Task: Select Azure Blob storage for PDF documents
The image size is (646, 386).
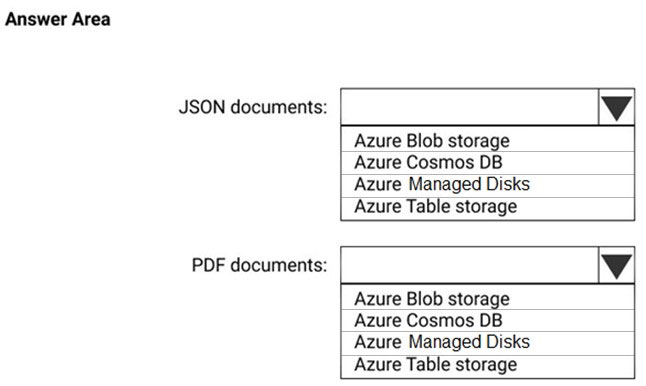Action: coord(487,299)
